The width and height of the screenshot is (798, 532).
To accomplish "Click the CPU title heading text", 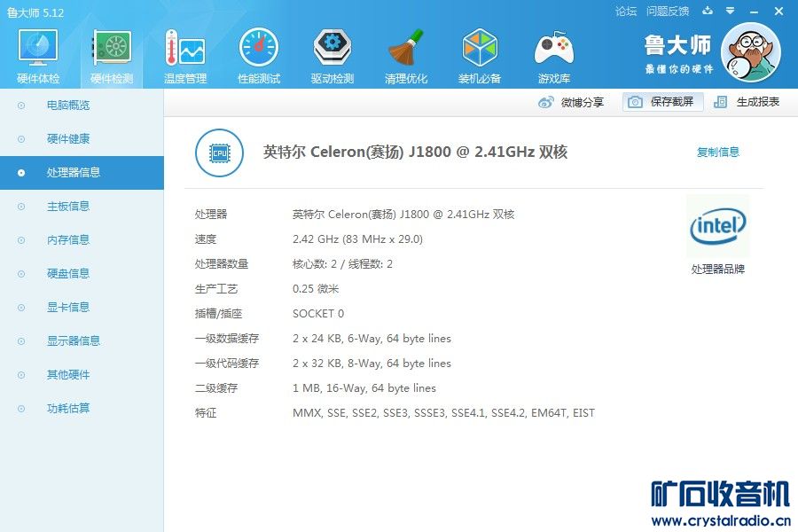I will [x=415, y=153].
